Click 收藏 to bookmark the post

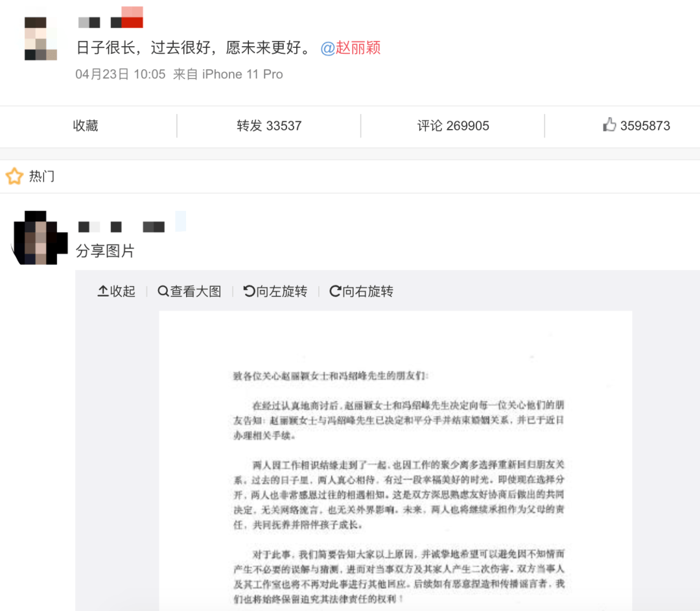tap(86, 126)
